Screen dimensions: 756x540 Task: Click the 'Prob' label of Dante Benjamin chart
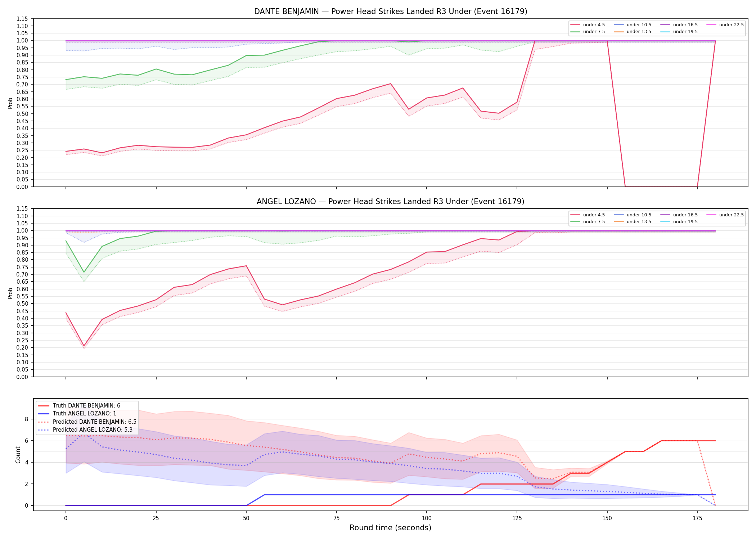tap(10, 103)
